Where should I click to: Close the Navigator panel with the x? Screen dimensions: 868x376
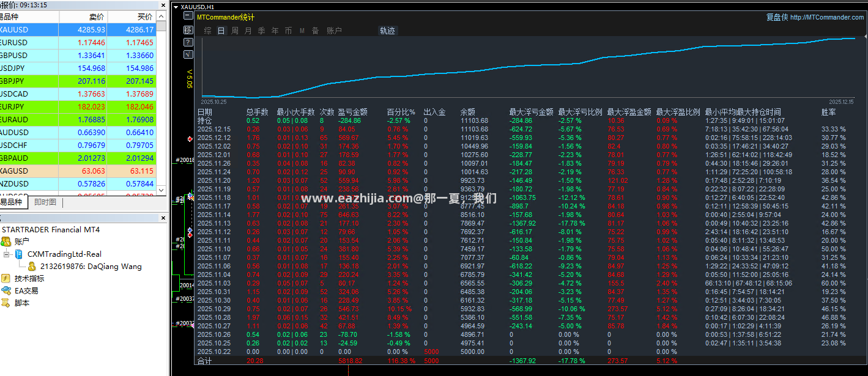163,218
